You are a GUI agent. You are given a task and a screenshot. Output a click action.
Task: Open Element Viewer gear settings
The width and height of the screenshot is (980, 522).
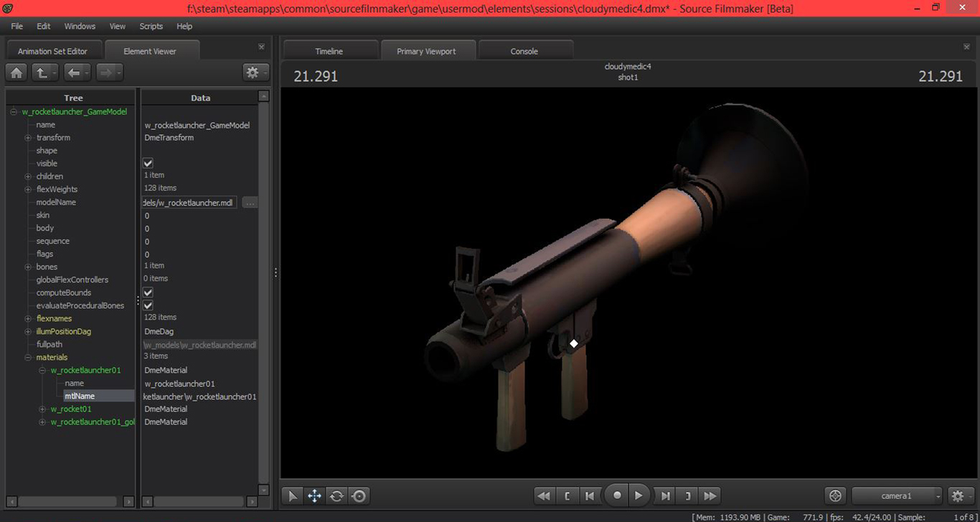[x=256, y=73]
